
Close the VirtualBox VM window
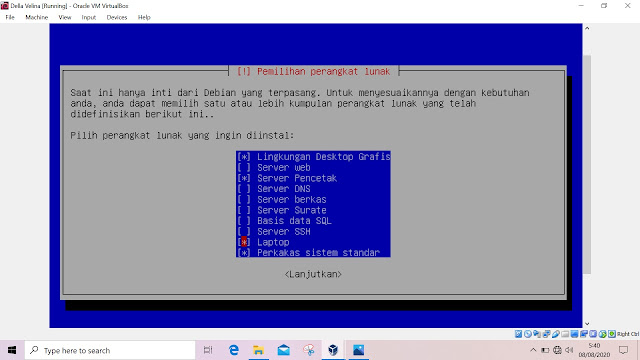tap(627, 6)
